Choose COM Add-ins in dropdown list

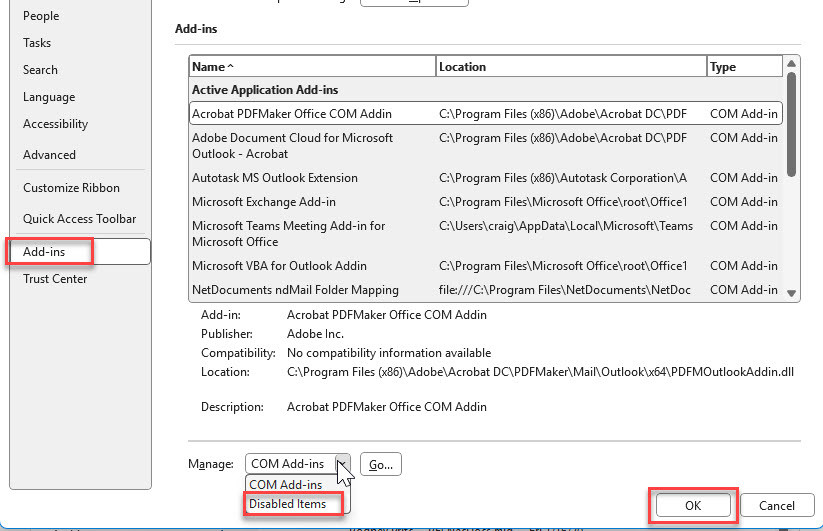[x=286, y=485]
